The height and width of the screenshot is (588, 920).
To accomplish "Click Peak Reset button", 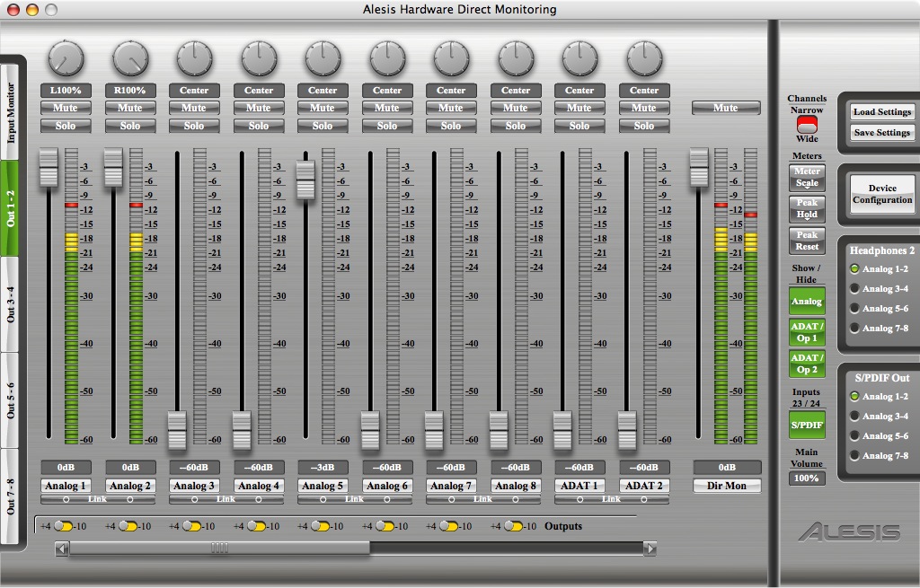I will coord(808,241).
